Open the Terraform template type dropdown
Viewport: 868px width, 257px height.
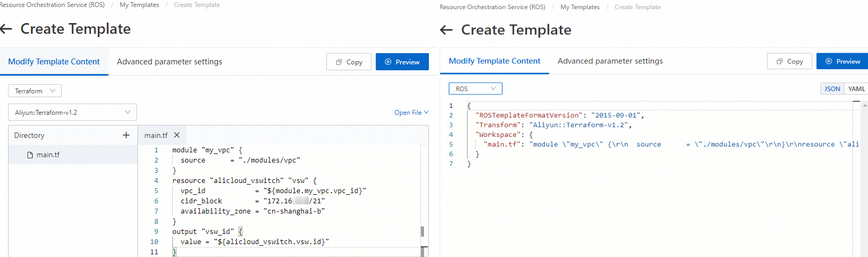pos(35,91)
